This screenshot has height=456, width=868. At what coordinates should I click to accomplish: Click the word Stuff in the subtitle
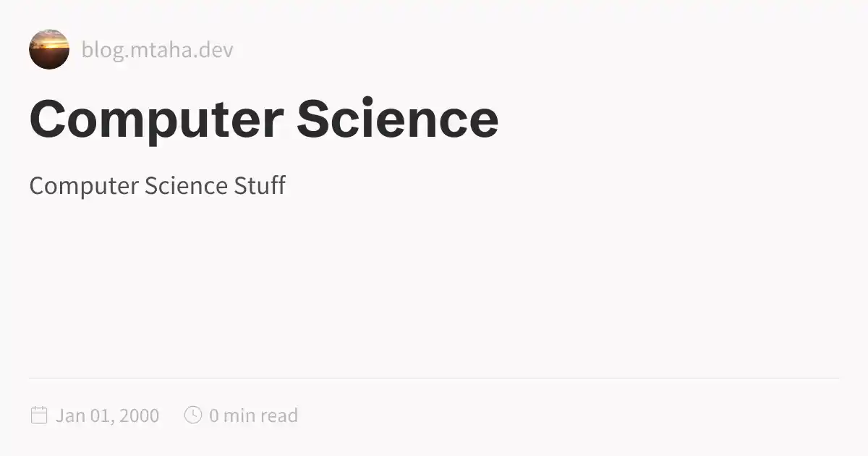(x=260, y=186)
